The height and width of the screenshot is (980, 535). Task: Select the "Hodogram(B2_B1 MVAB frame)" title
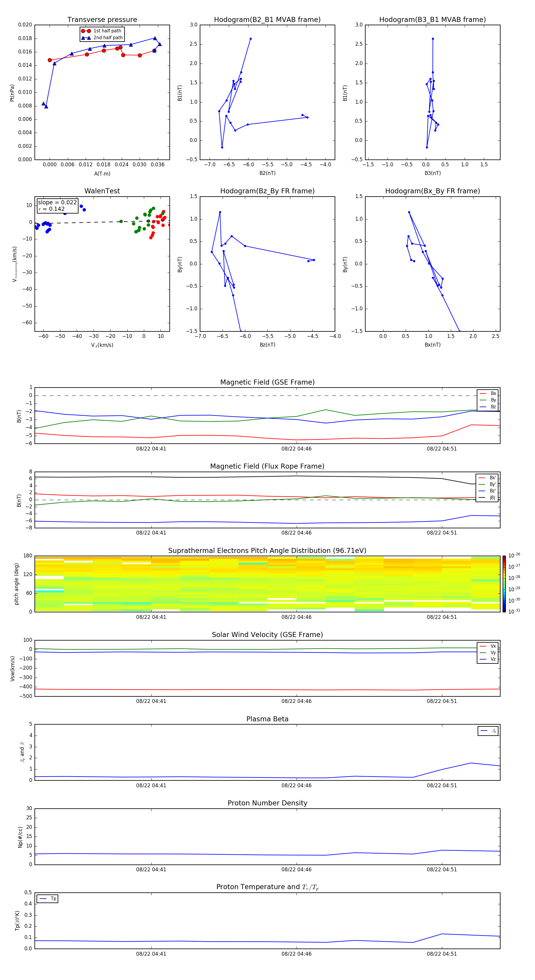[267, 20]
